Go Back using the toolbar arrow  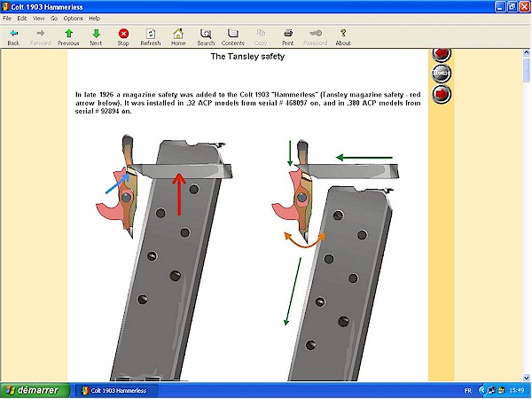pyautogui.click(x=13, y=37)
